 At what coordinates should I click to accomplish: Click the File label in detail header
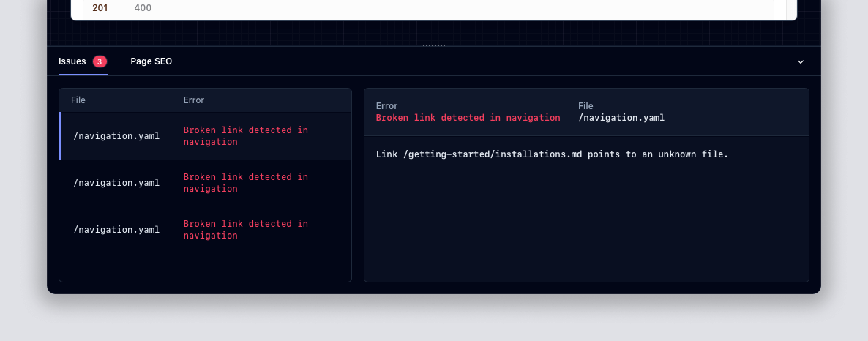(x=585, y=106)
